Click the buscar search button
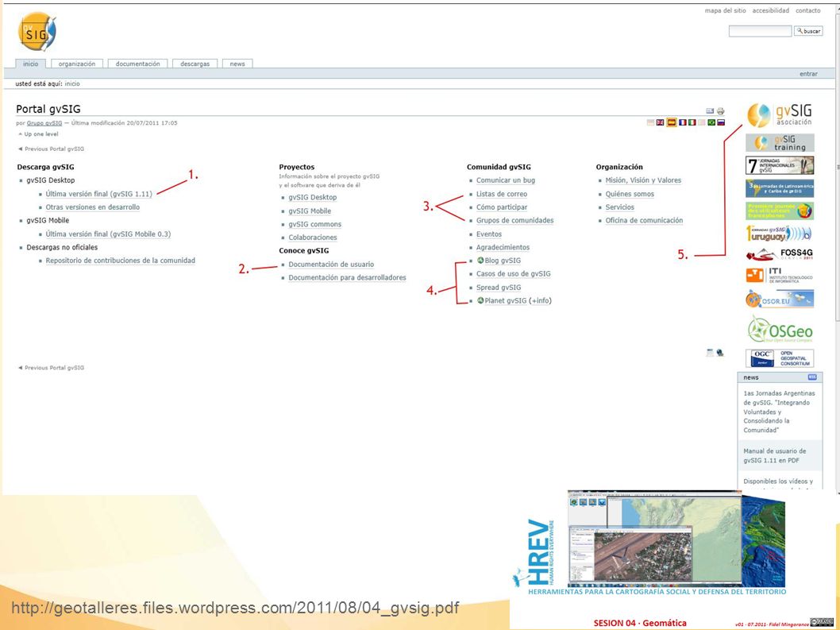The image size is (840, 630). [808, 31]
